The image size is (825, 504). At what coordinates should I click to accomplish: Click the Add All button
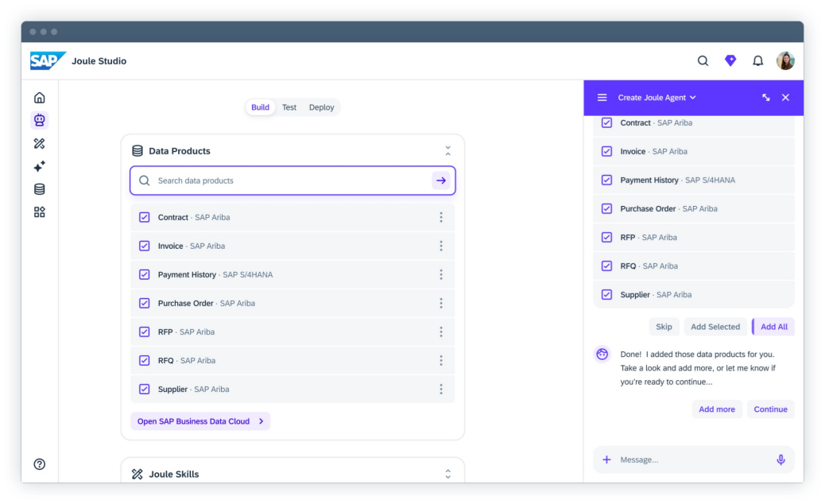[773, 327]
